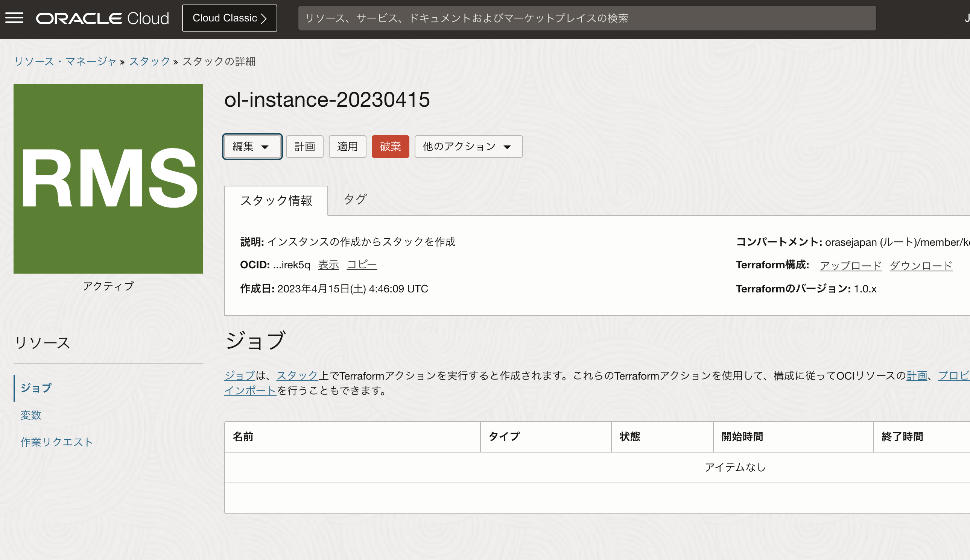Open 変数 in the resources sidebar

click(x=31, y=415)
